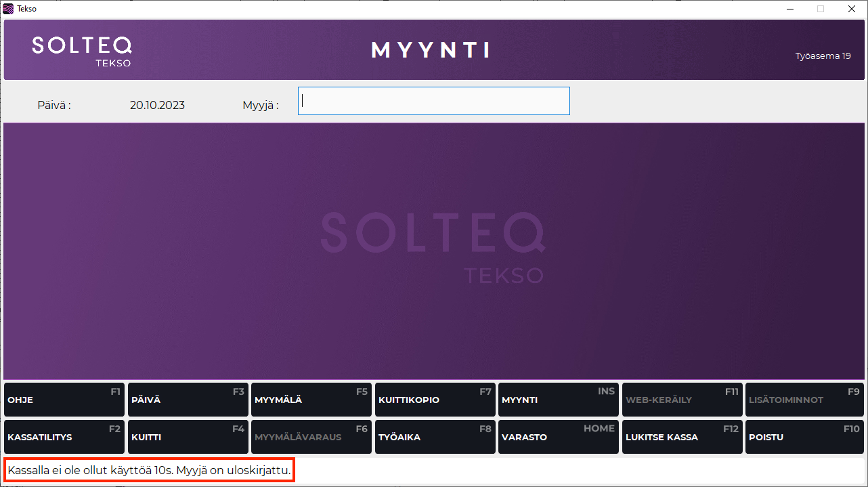Open KUITTIKOPIO receipt copy
The image size is (868, 487).
point(435,400)
